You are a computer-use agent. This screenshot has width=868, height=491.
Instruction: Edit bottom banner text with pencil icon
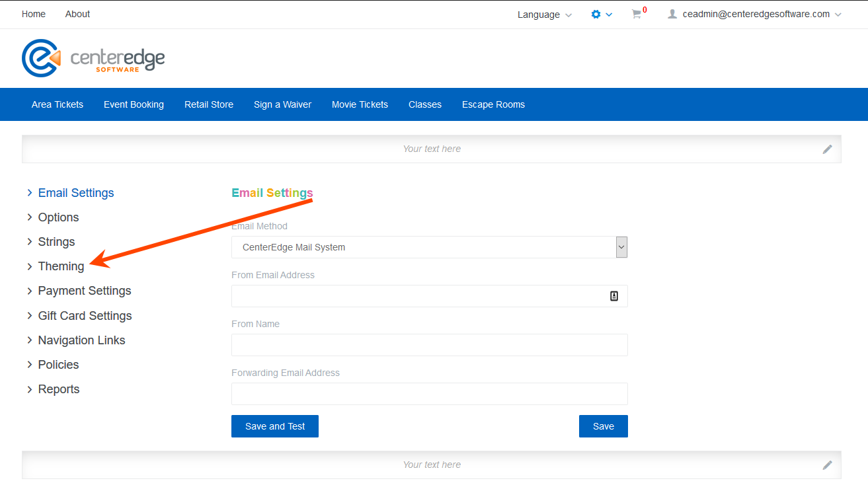827,465
